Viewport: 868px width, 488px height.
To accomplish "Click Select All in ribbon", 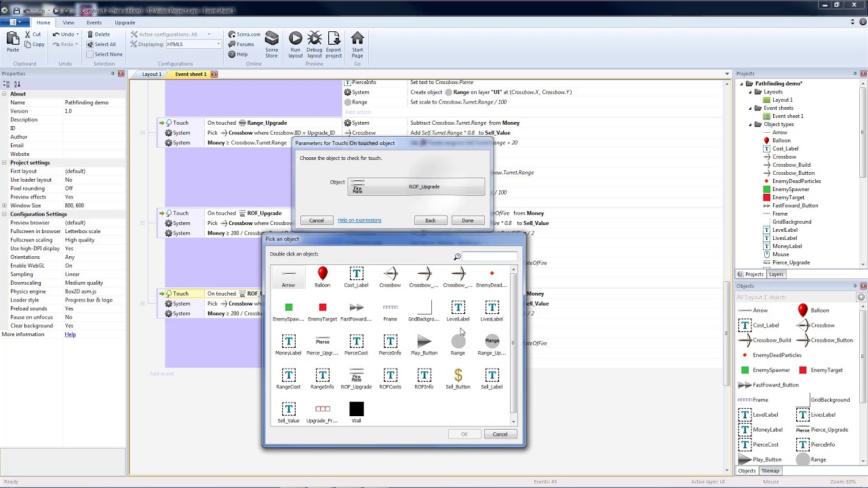I will click(101, 44).
